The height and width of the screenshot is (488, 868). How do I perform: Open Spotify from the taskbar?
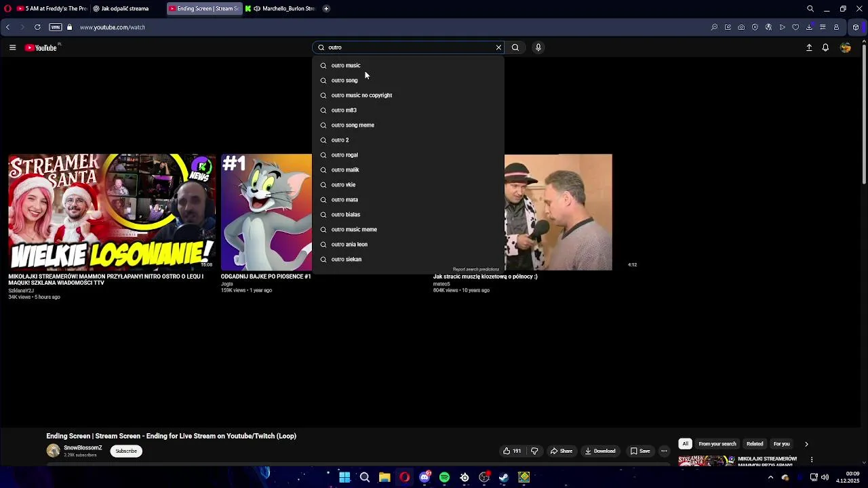click(444, 477)
